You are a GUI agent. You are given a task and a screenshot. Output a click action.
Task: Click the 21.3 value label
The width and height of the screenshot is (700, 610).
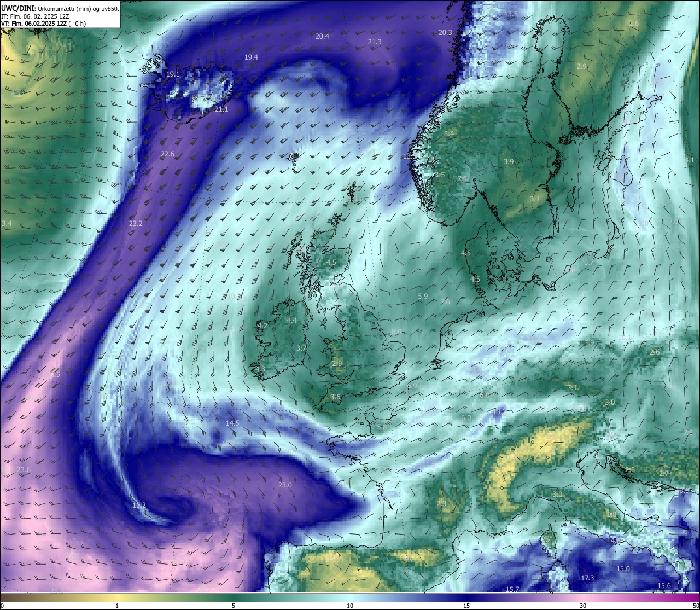pos(375,42)
